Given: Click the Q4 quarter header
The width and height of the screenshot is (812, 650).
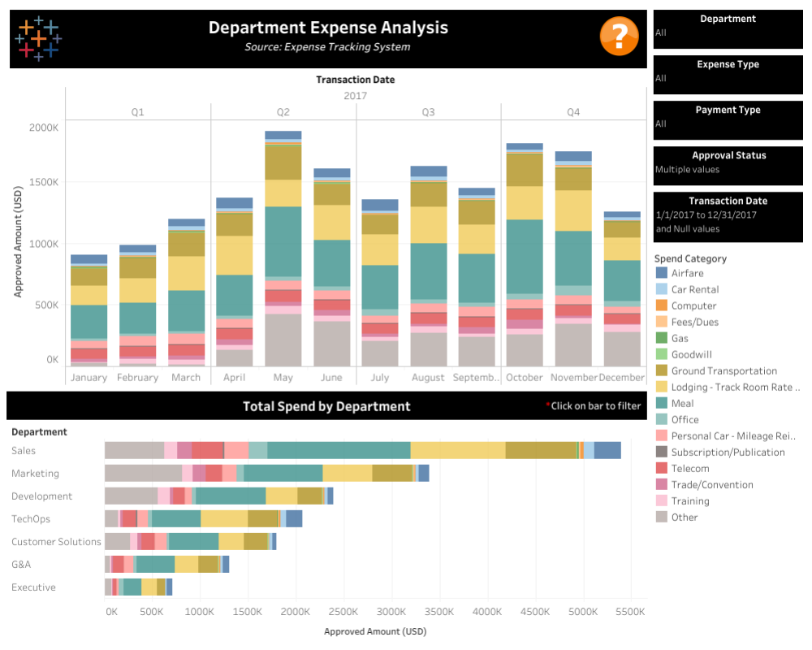Looking at the screenshot, I should point(573,112).
